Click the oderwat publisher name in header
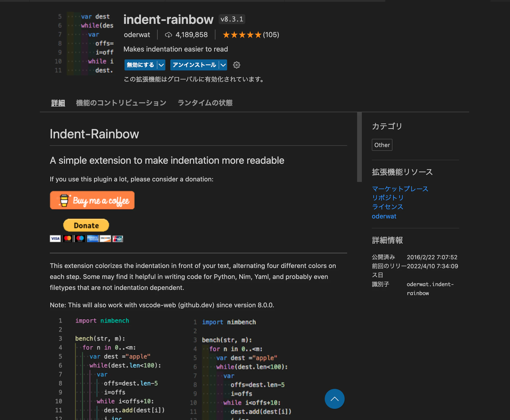This screenshot has width=510, height=420. [137, 35]
